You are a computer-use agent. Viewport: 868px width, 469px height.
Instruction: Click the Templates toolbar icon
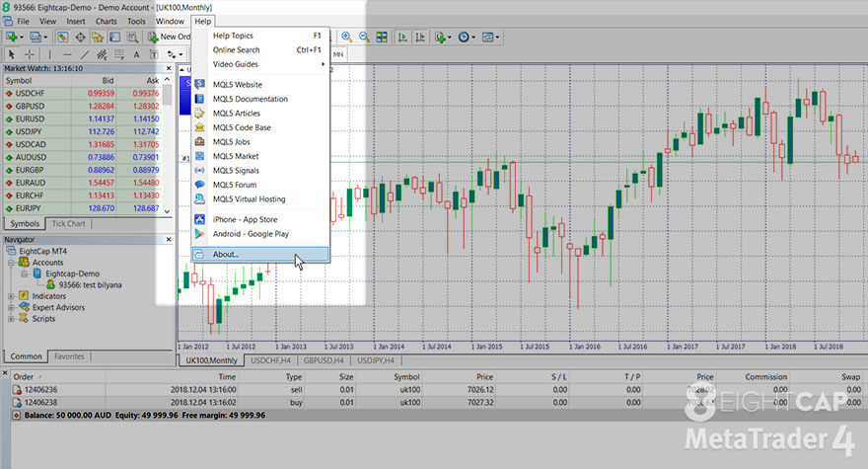487,38
